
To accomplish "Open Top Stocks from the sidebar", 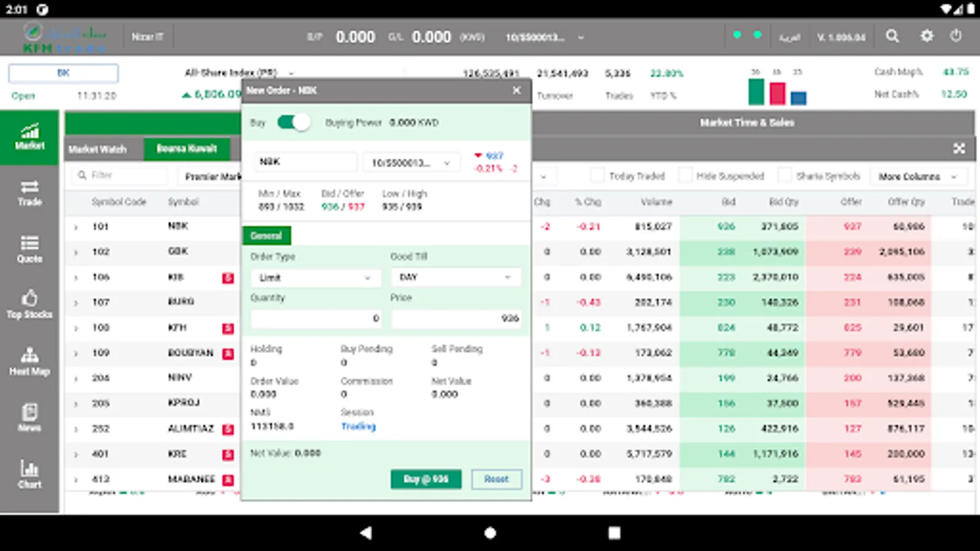I will [29, 305].
